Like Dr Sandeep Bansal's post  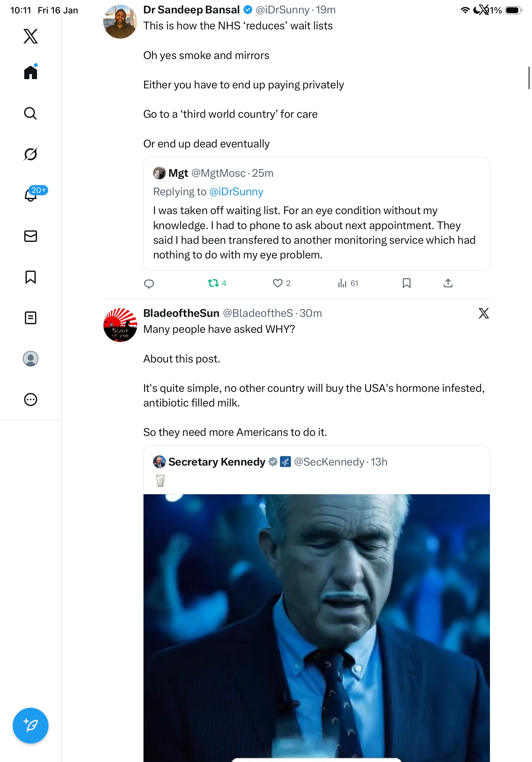pyautogui.click(x=277, y=283)
